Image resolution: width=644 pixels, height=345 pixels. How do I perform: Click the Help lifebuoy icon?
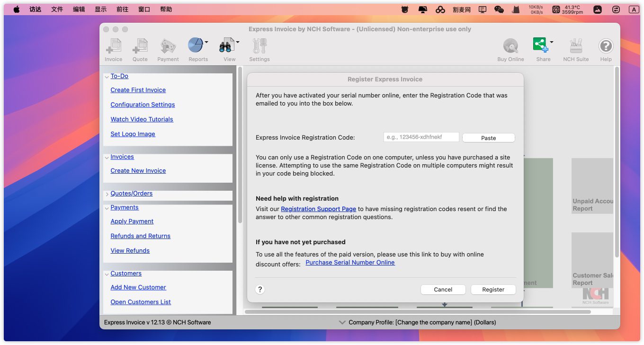coord(606,46)
